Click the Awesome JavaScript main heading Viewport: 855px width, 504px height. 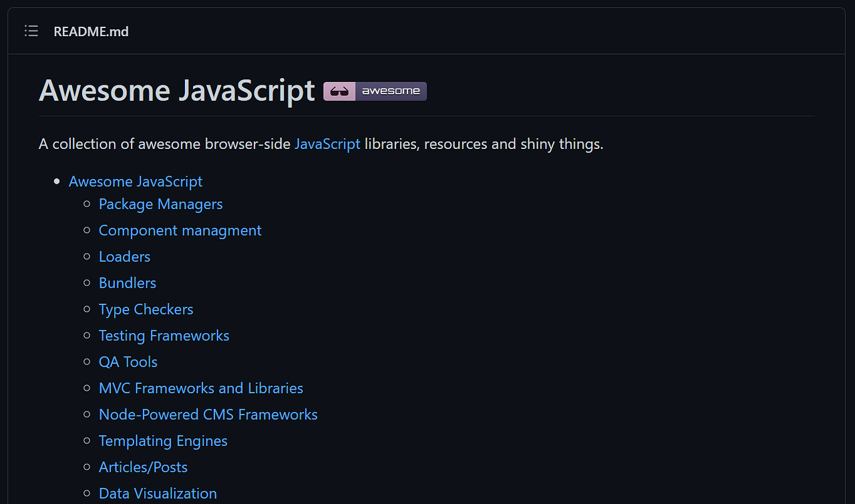(177, 90)
